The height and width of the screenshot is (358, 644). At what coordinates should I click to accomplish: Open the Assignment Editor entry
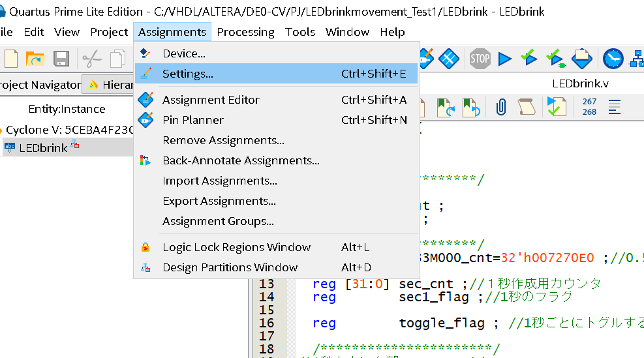276,100
